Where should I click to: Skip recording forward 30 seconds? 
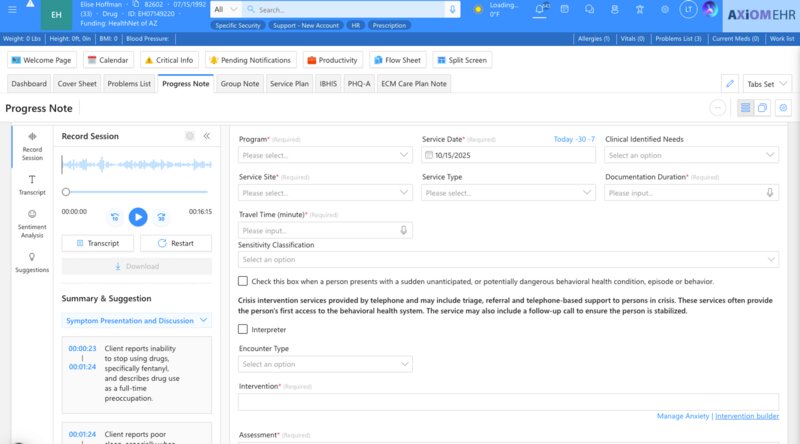point(161,217)
